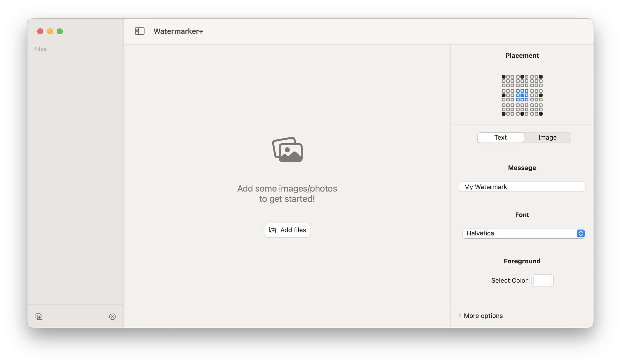
Task: Select bottom-right watermark placement grid
Action: coord(536,109)
